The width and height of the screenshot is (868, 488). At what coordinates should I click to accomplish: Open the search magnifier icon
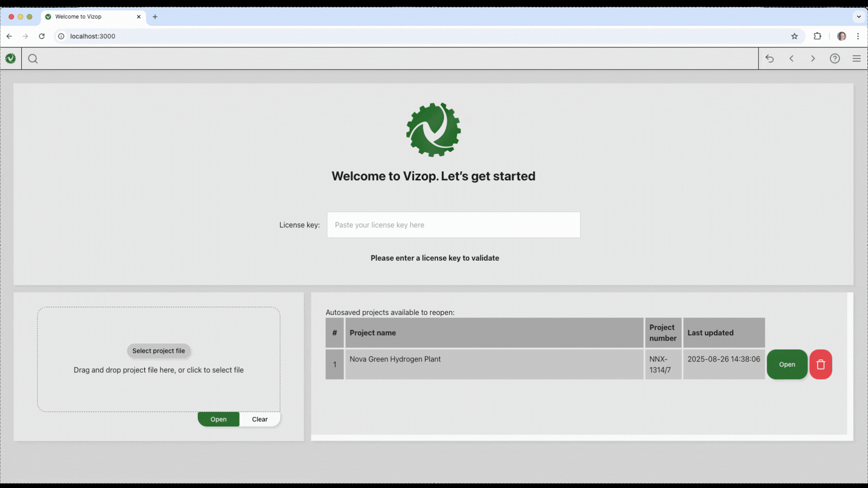[x=33, y=59]
